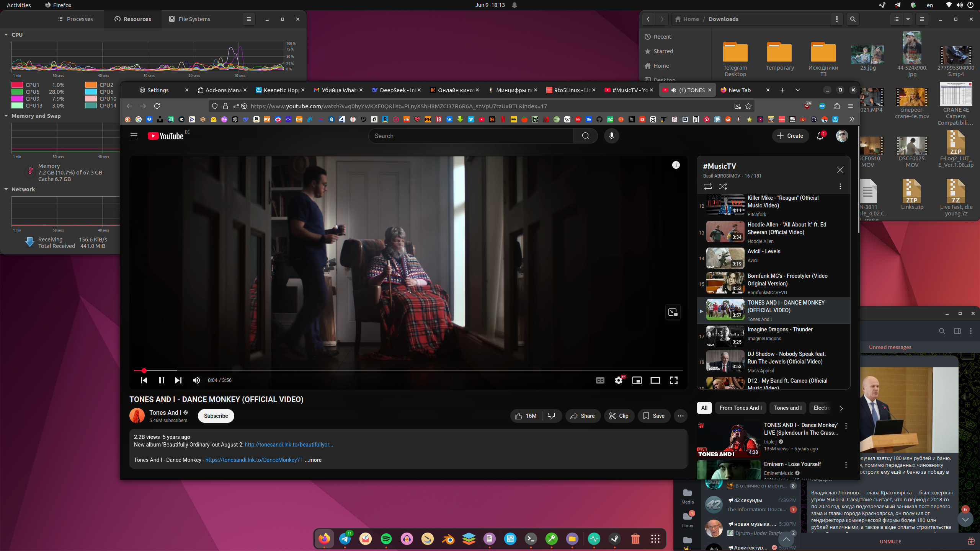Open the tonesandi DanceMonkey link
This screenshot has height=551, width=980.
coord(254,460)
